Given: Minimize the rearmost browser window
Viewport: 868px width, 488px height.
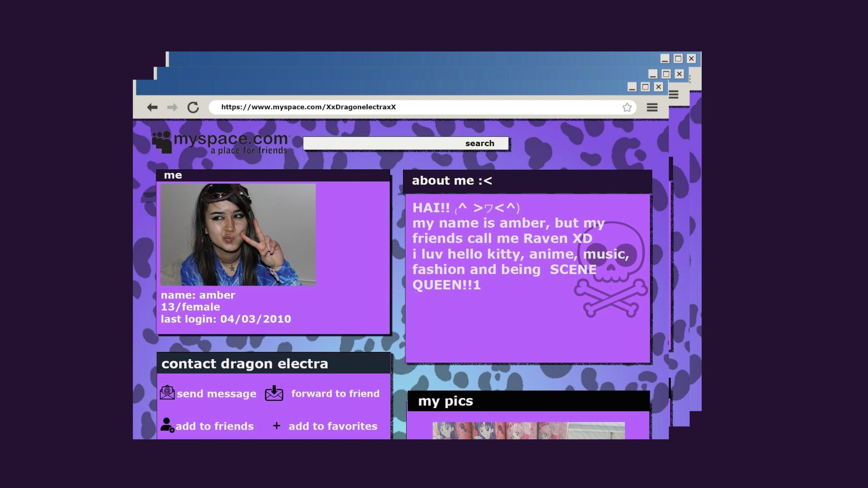Looking at the screenshot, I should click(x=665, y=58).
